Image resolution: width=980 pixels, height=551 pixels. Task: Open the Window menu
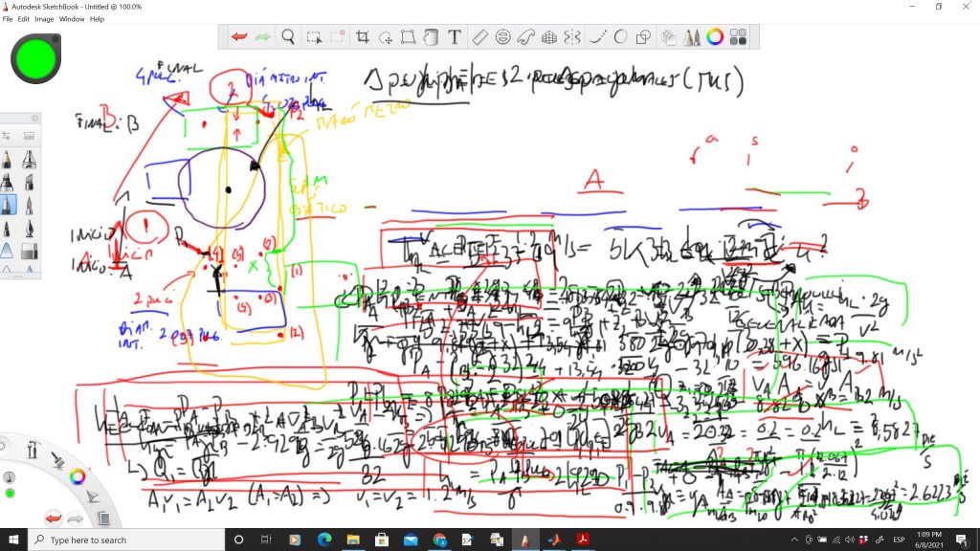click(72, 19)
